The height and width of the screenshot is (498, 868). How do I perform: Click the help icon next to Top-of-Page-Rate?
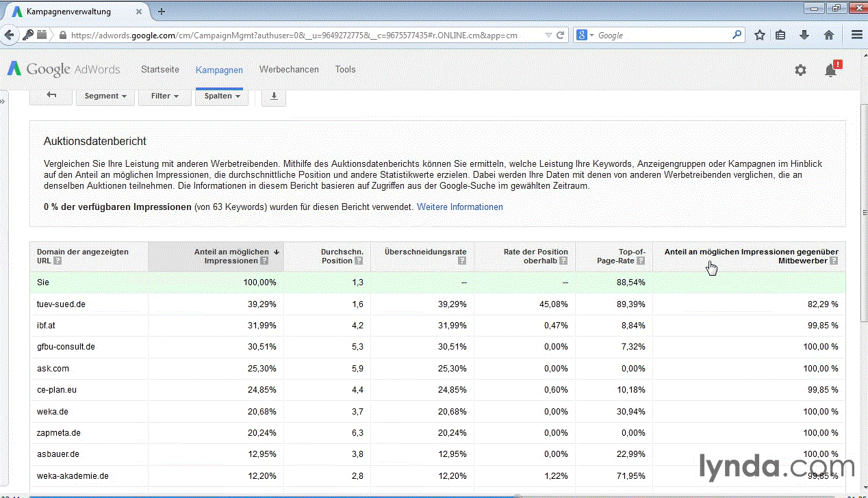click(x=641, y=261)
